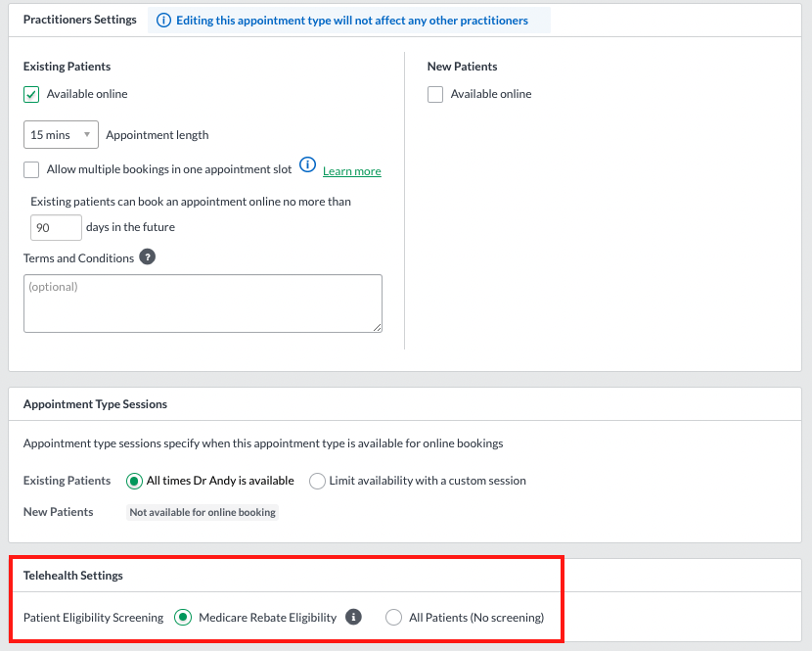Enable New Patients Available online checkbox

(x=435, y=94)
